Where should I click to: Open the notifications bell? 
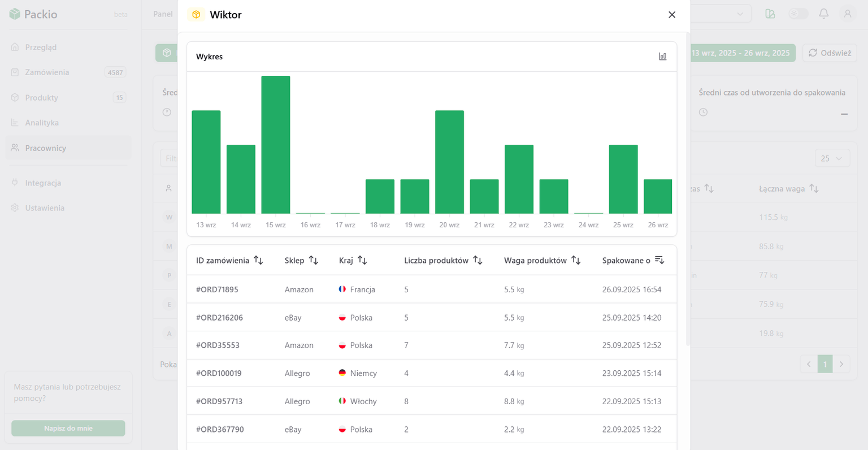click(823, 14)
